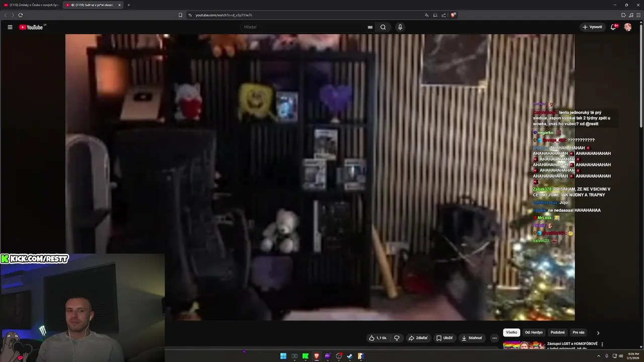Switch to the Zmínky o Česku browser tab
The width and height of the screenshot is (644, 362).
pos(30,5)
